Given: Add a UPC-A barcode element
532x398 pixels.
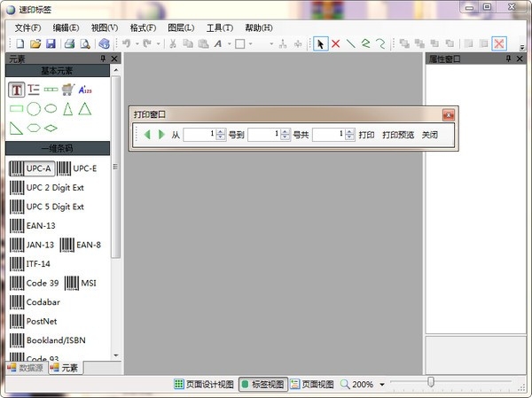Looking at the screenshot, I should (31, 168).
